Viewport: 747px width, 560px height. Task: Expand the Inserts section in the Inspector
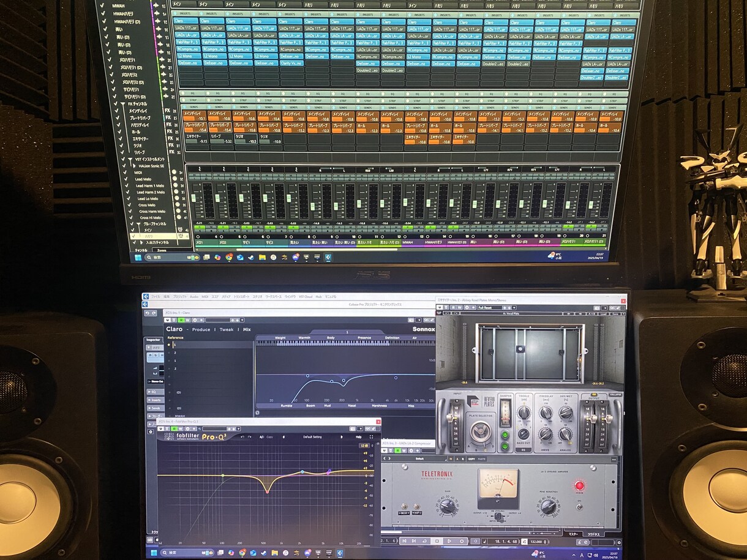coord(155,400)
